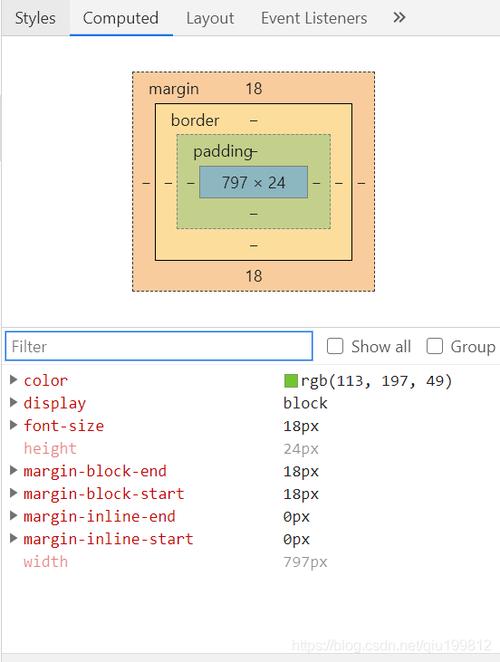Expand the margin-inline-start property
Viewport: 500px width, 662px height.
tap(14, 538)
